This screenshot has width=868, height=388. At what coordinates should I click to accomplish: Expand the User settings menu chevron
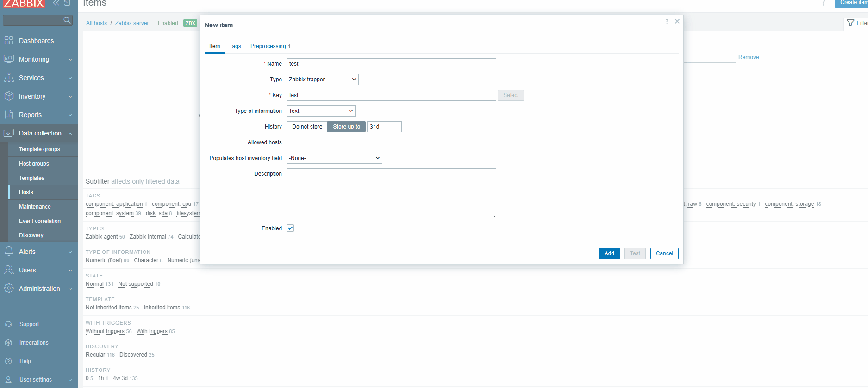point(70,380)
